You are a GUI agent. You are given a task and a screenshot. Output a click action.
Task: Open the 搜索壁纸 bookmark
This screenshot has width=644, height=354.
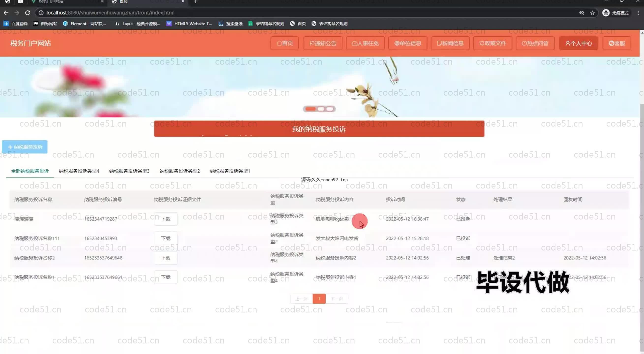(230, 24)
